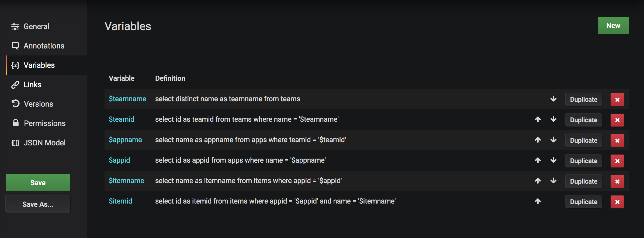Viewport: 644px width, 238px height.
Task: Move $appname variable down with arrow
Action: click(x=553, y=140)
